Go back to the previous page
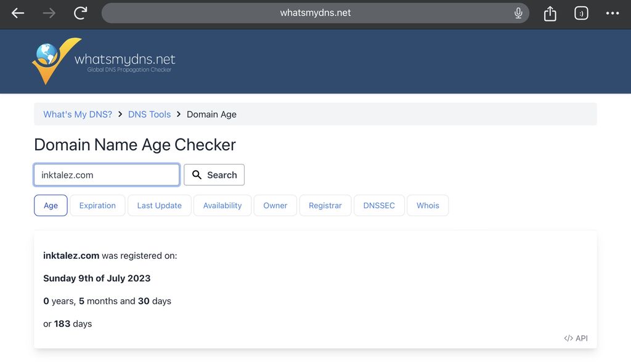This screenshot has width=631, height=364. point(18,14)
